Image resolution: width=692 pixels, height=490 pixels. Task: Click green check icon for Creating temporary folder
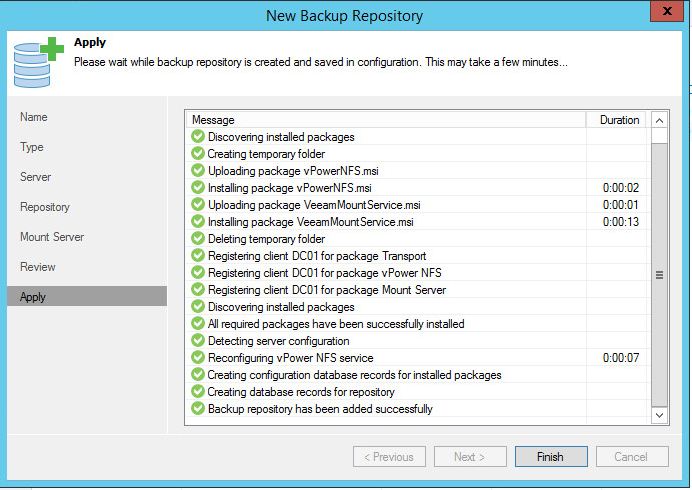tap(197, 154)
